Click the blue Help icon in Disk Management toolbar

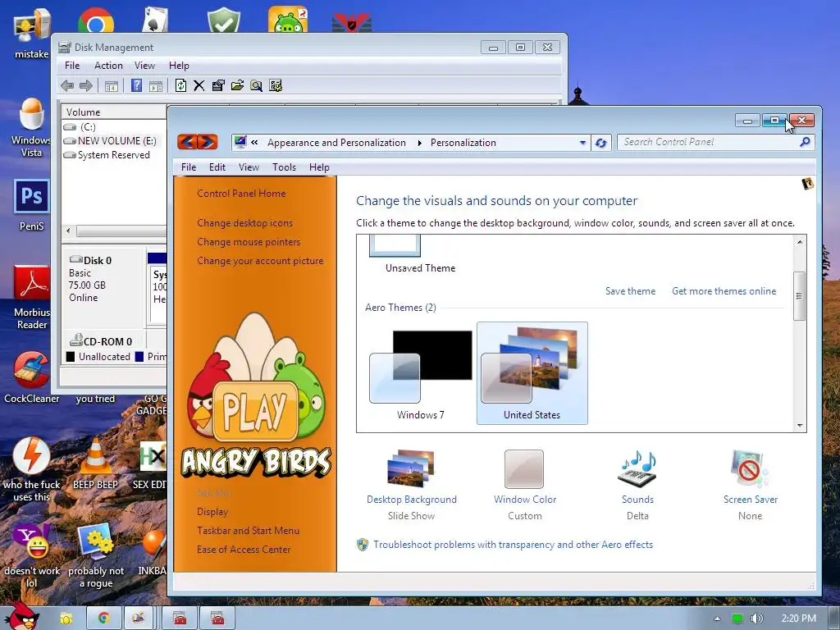[x=137, y=85]
